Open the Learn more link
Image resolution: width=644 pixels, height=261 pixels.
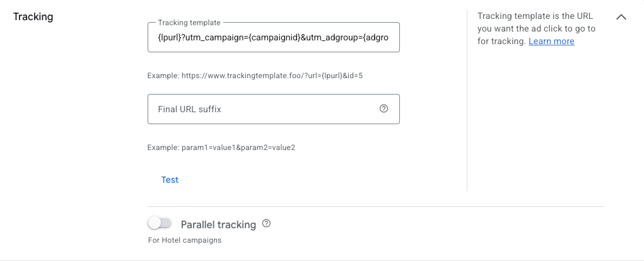tap(551, 41)
